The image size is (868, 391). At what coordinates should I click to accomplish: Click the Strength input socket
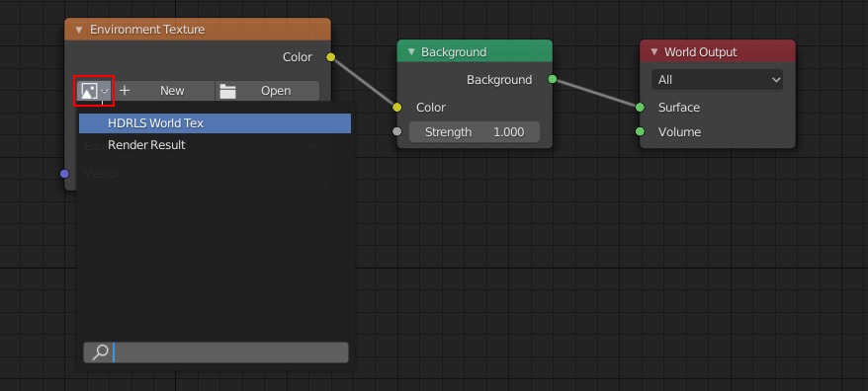click(x=396, y=131)
